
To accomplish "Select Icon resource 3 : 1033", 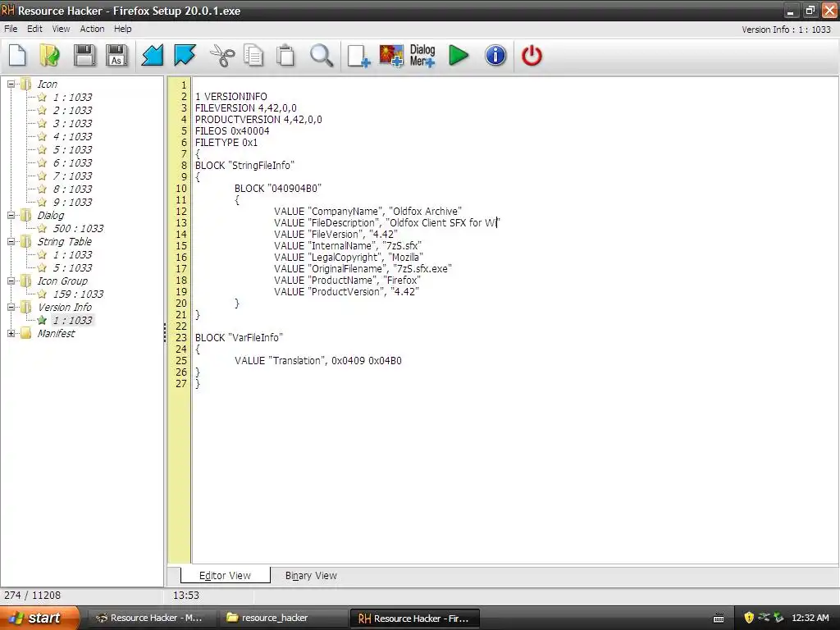I will coord(72,123).
